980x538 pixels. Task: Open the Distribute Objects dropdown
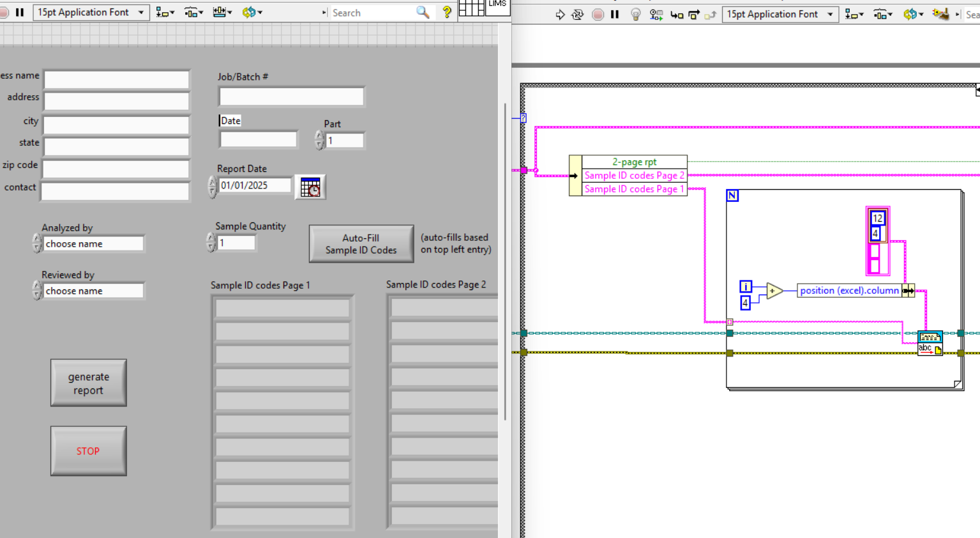click(193, 12)
